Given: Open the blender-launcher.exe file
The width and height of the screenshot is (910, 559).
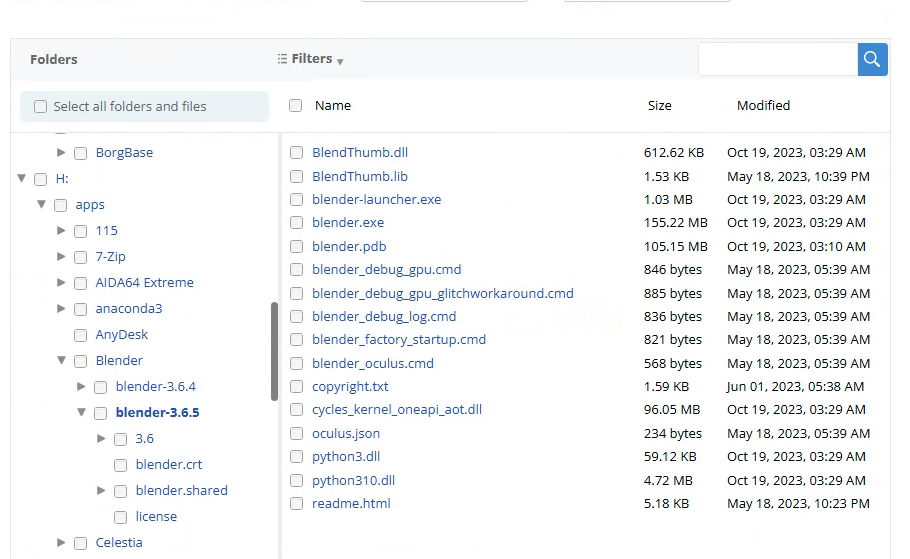Looking at the screenshot, I should tap(376, 200).
